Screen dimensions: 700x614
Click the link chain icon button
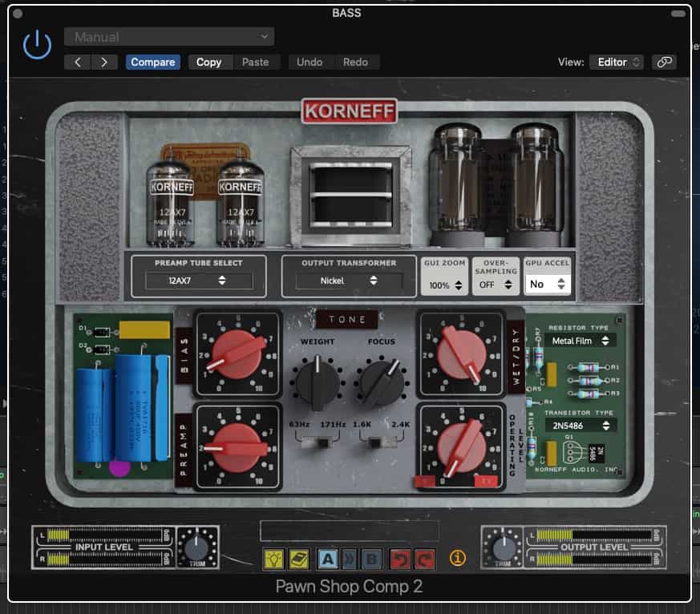[664, 62]
